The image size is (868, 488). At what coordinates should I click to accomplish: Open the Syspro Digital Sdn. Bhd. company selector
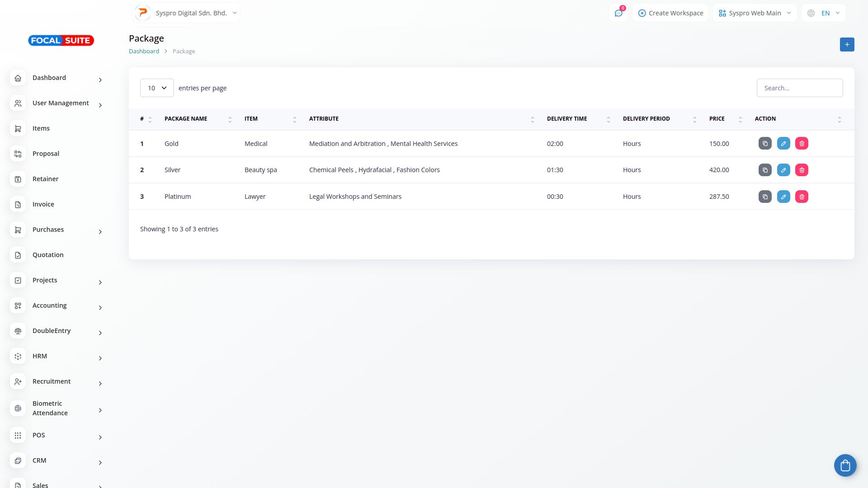click(x=187, y=13)
